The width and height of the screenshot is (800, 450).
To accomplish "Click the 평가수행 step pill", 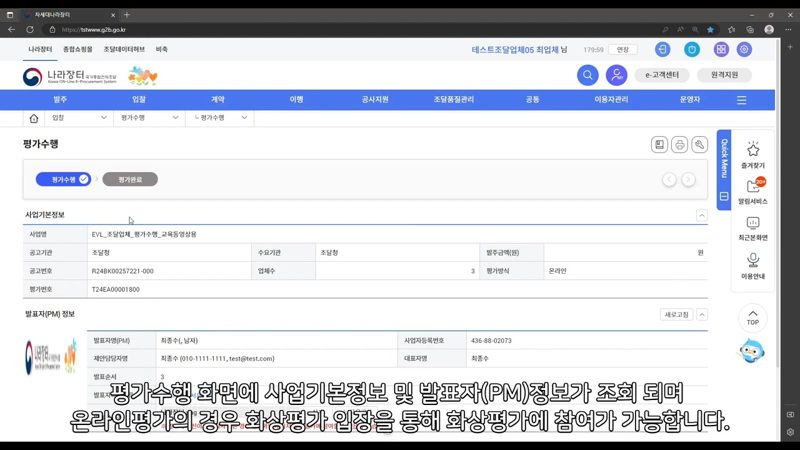I will pos(63,180).
